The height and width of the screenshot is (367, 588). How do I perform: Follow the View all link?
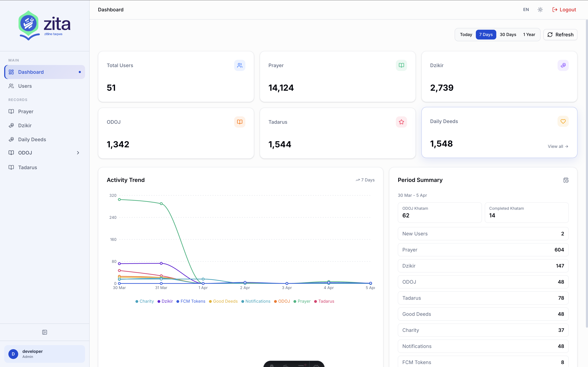coord(558,146)
